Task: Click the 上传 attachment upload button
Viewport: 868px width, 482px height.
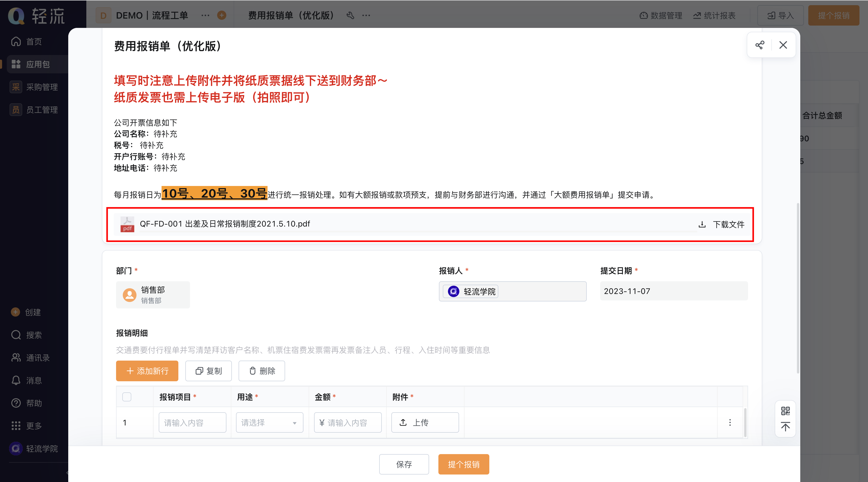Action: tap(425, 422)
